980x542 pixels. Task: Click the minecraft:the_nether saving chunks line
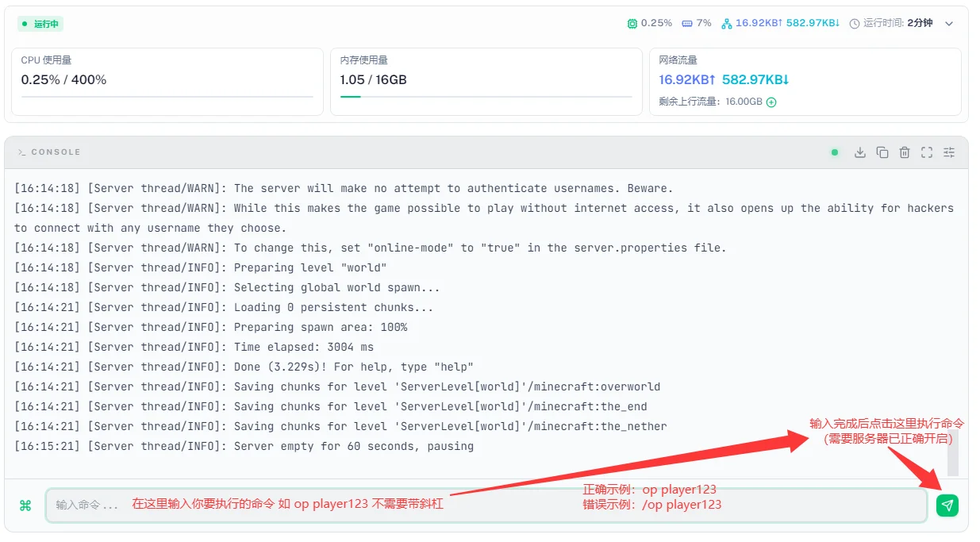click(340, 426)
